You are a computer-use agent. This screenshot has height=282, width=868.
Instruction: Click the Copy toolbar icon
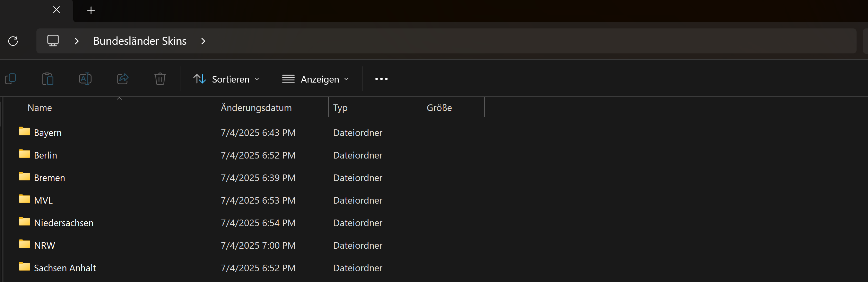pyautogui.click(x=11, y=79)
